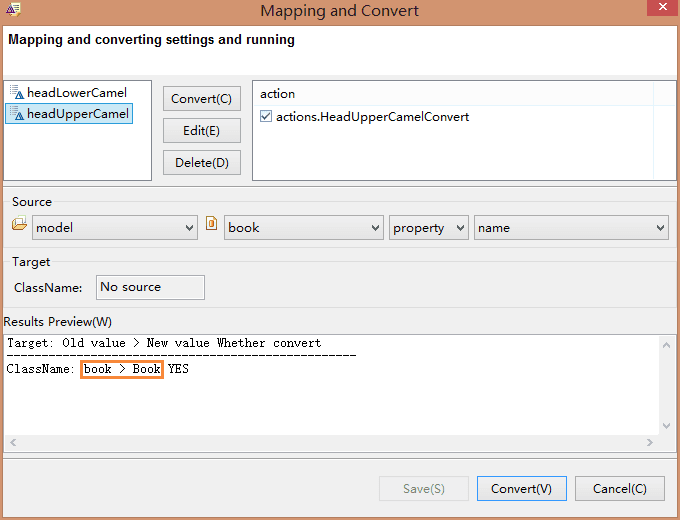Click the Convert(V) button at the bottom

click(x=522, y=488)
